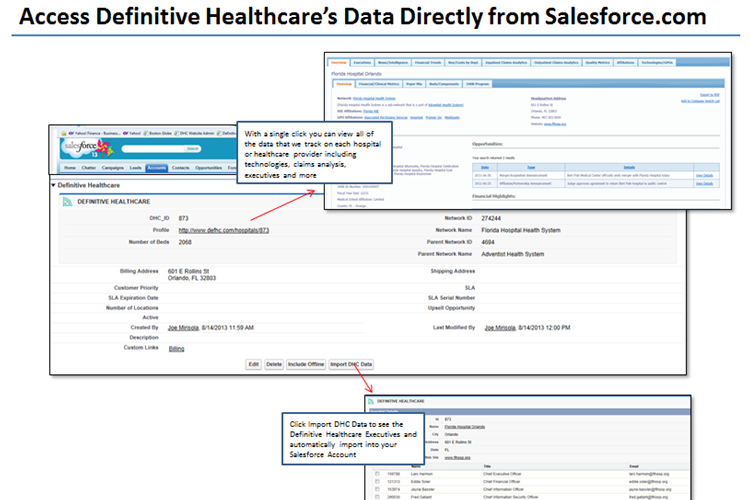Open the Technologies/GPOs tab
This screenshot has width=750, height=500.
(657, 63)
